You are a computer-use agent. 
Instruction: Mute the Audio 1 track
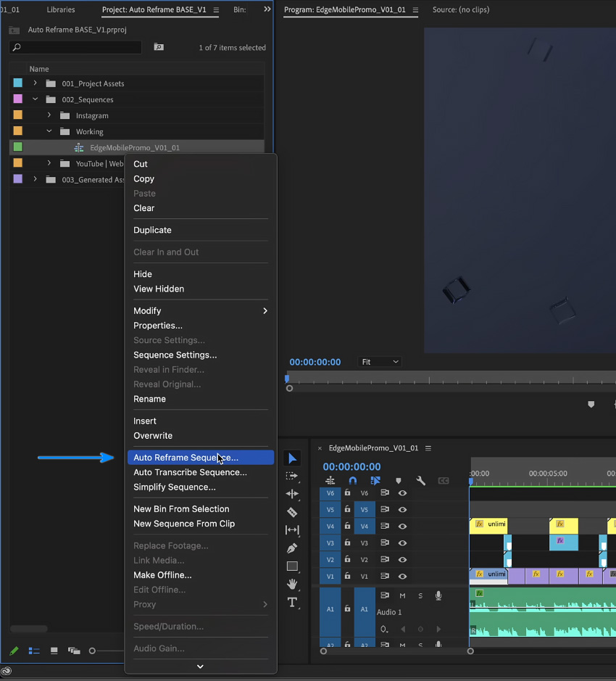click(x=402, y=595)
